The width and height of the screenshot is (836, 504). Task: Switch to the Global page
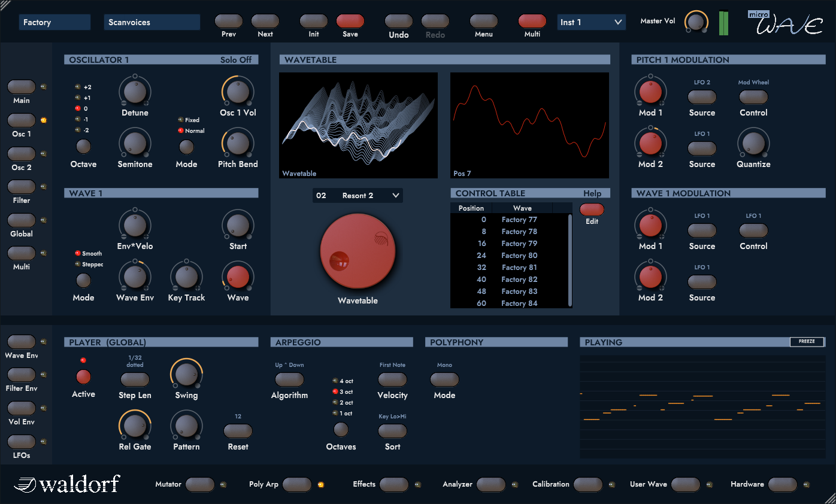pos(22,220)
